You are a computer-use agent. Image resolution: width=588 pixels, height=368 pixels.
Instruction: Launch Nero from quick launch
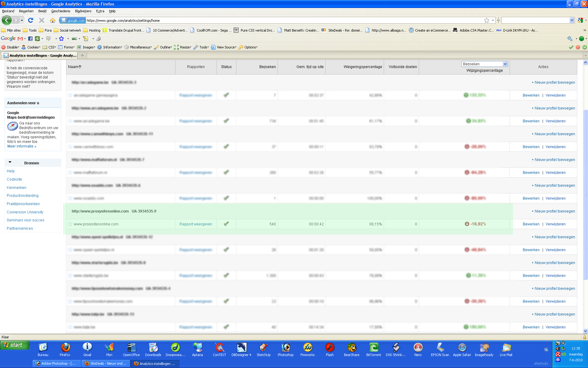coord(418,350)
